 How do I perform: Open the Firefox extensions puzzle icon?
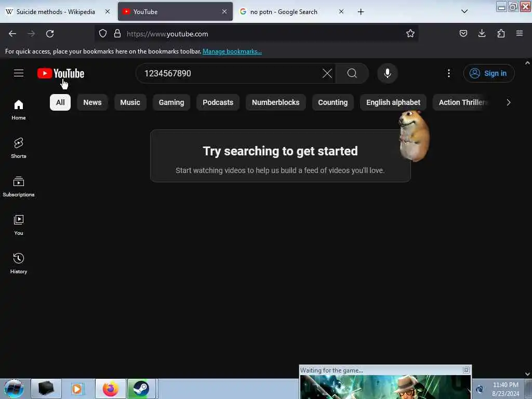(501, 33)
